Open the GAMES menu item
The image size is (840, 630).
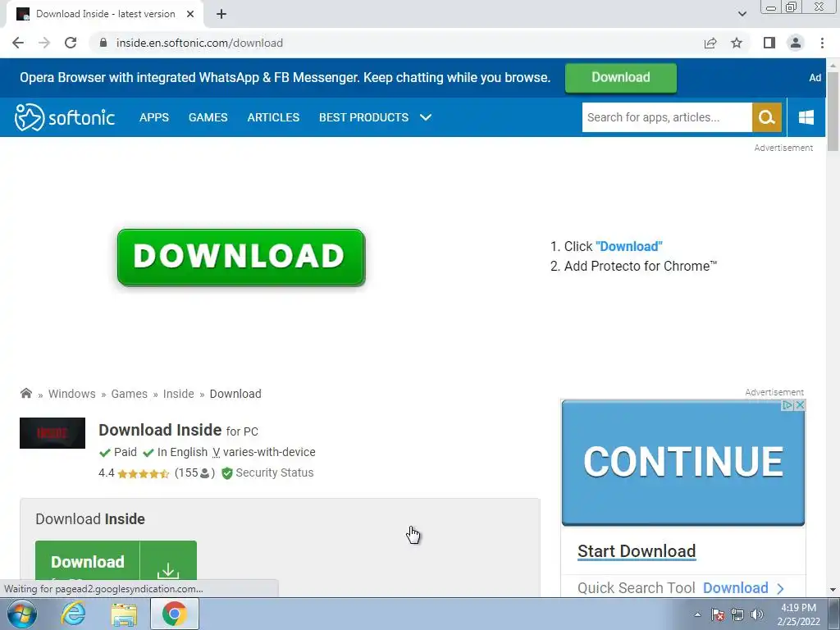208,117
